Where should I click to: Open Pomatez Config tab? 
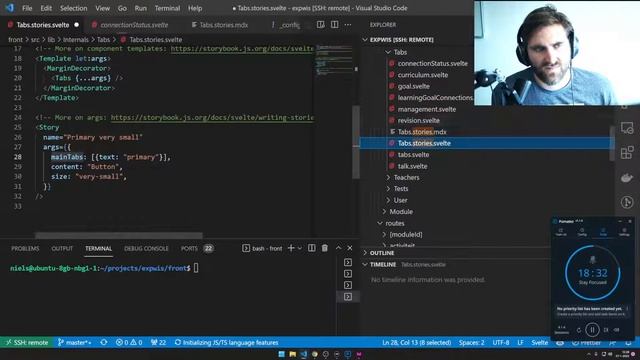point(582,232)
